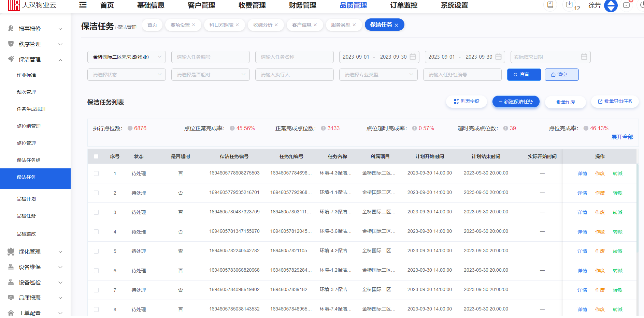Open the 系统设置 top menu

tap(454, 5)
